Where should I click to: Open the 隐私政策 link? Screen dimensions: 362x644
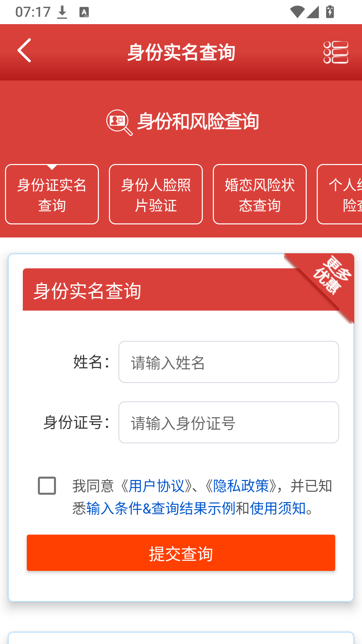pos(241,486)
